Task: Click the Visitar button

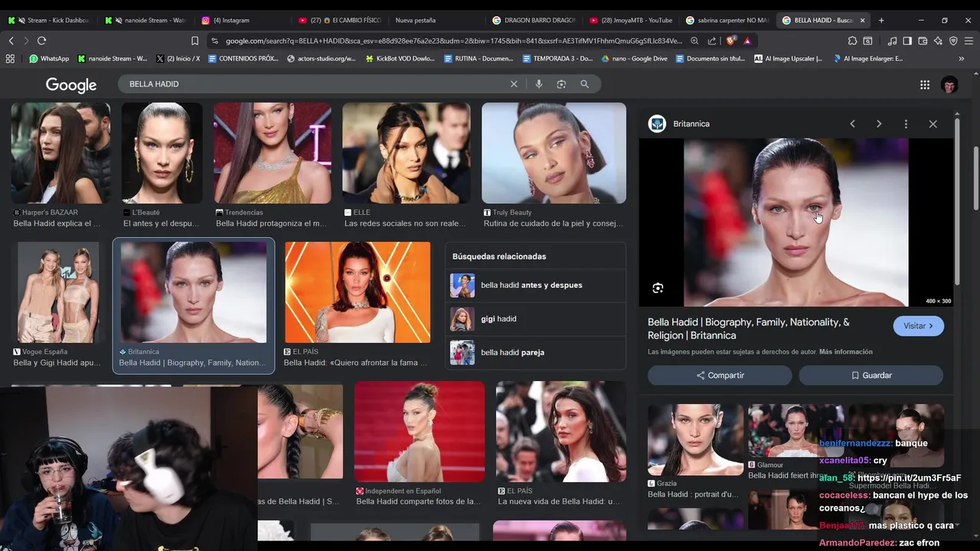Action: pyautogui.click(x=918, y=326)
